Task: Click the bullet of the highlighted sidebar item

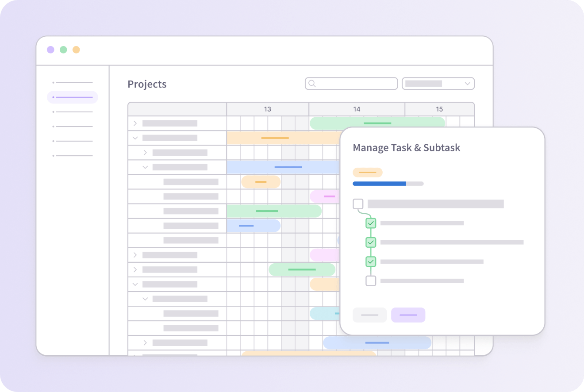Action: click(53, 97)
